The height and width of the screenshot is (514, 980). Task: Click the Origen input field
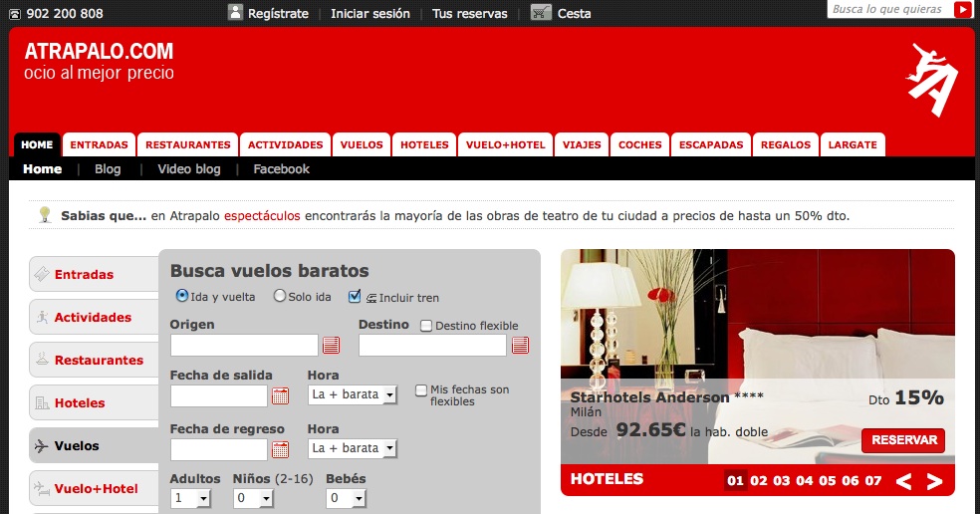tap(244, 346)
